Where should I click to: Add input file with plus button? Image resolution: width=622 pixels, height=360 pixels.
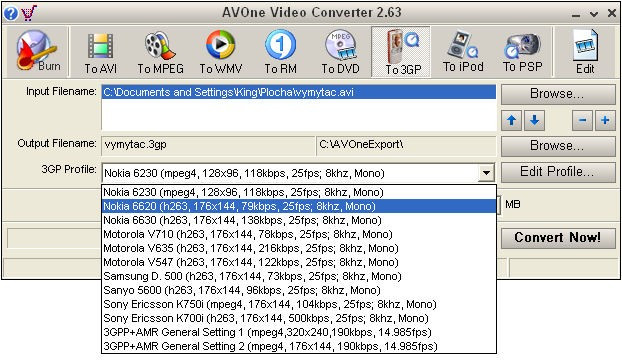(x=605, y=121)
